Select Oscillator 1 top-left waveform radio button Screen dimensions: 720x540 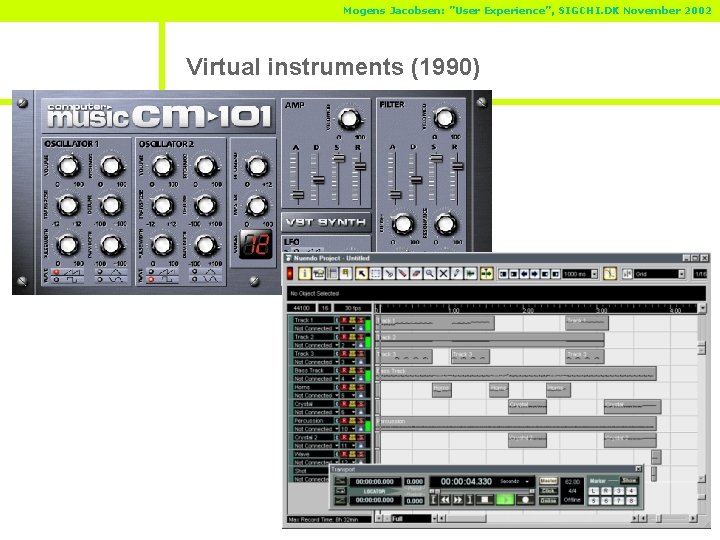pyautogui.click(x=56, y=272)
